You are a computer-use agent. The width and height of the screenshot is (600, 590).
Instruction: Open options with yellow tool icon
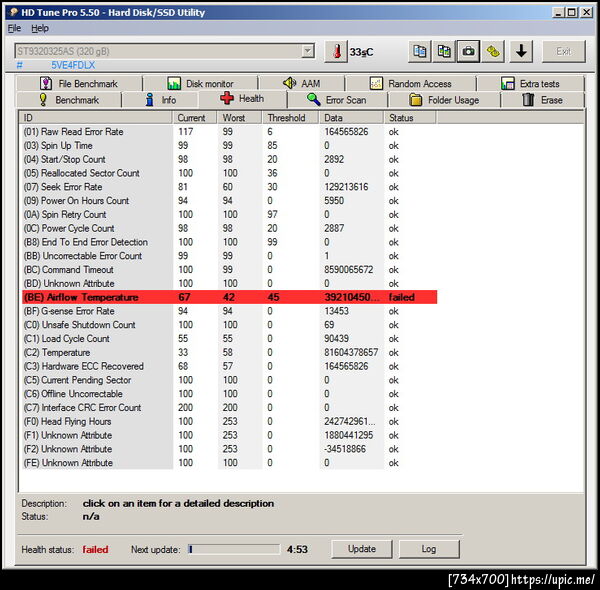tap(493, 51)
